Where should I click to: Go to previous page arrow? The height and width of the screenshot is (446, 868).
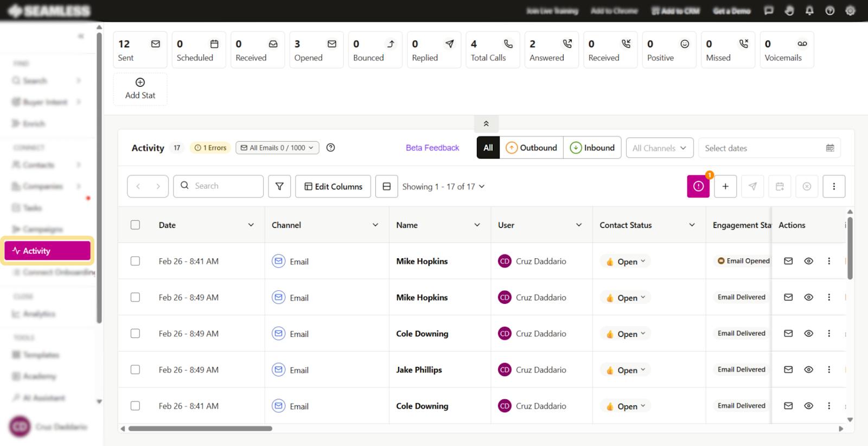click(138, 186)
